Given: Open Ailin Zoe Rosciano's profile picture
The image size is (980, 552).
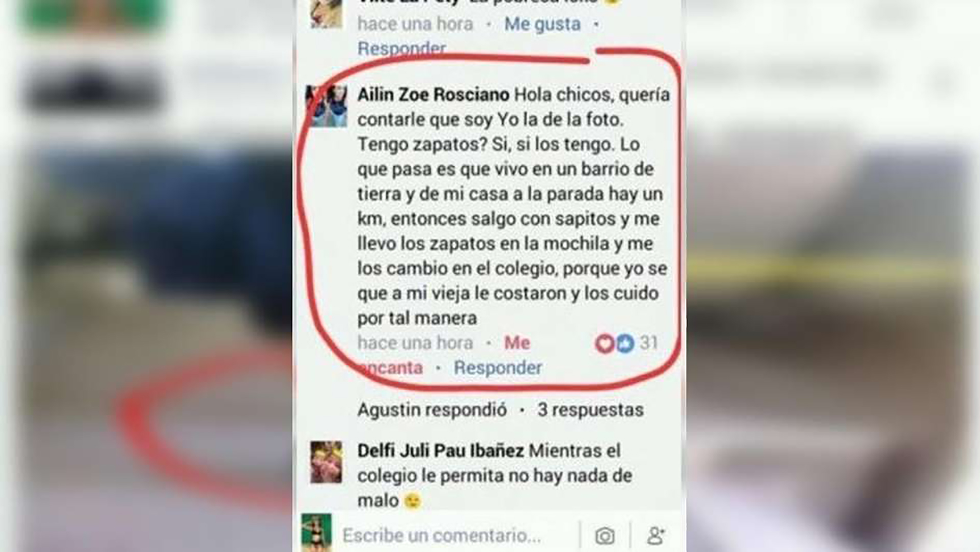Looking at the screenshot, I should click(326, 106).
